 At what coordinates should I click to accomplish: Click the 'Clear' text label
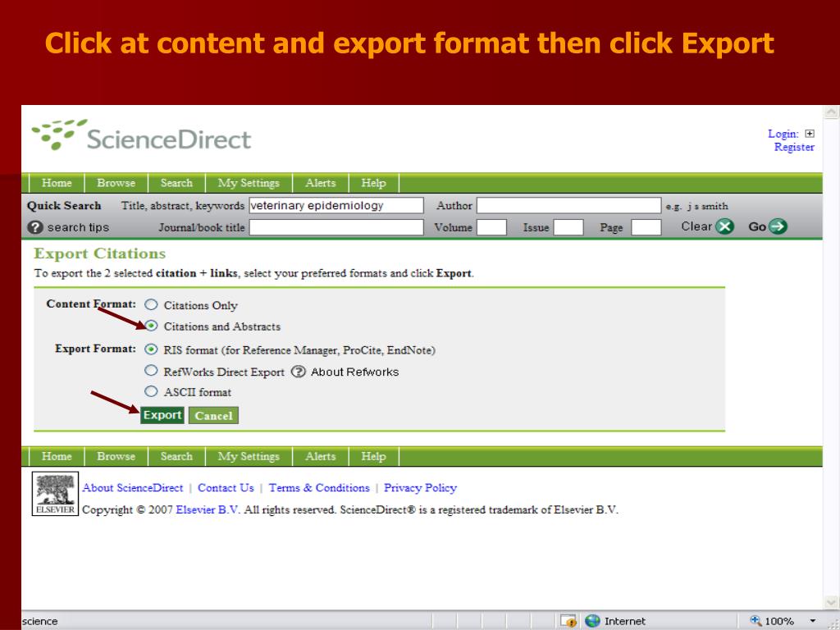point(696,226)
